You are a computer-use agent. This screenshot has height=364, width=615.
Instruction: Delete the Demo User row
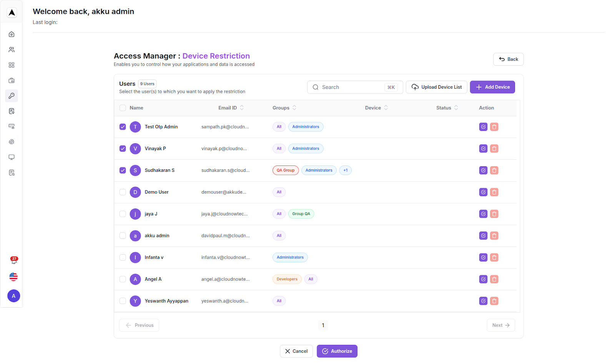coord(494,192)
